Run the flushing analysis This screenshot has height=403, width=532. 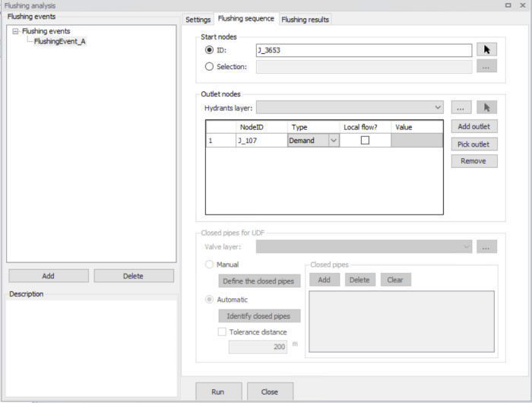coord(219,392)
